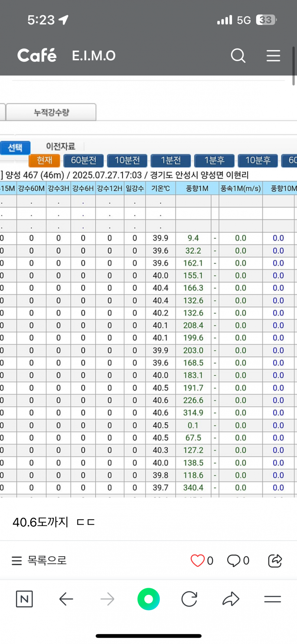Click the 강수12H column header
The width and height of the screenshot is (297, 644).
(110, 189)
